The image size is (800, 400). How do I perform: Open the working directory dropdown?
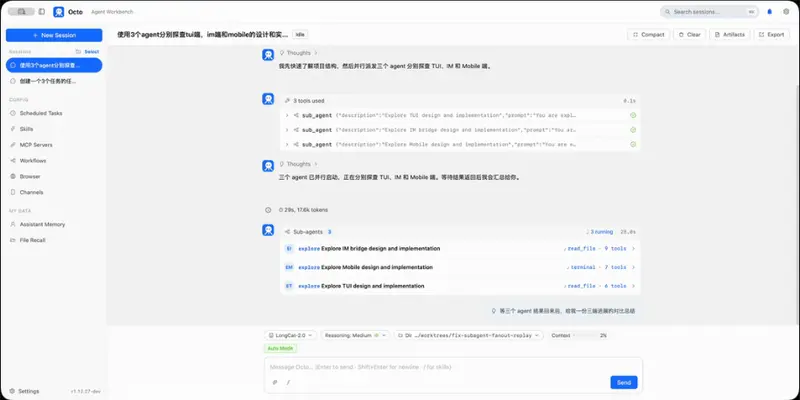468,336
